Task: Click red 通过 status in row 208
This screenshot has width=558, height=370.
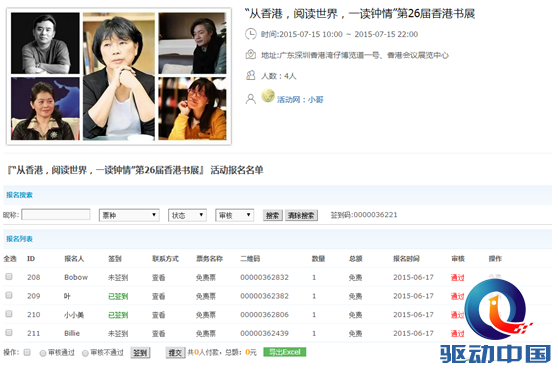Action: coord(458,278)
